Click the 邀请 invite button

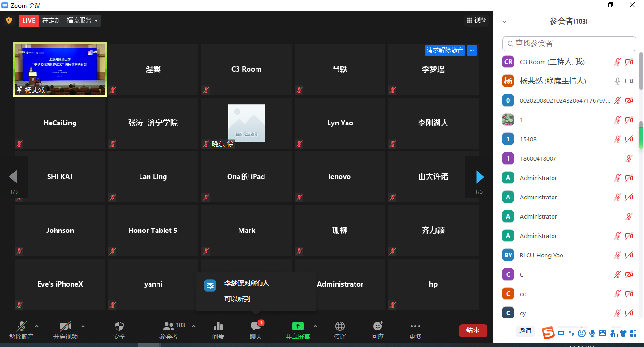[x=525, y=330]
